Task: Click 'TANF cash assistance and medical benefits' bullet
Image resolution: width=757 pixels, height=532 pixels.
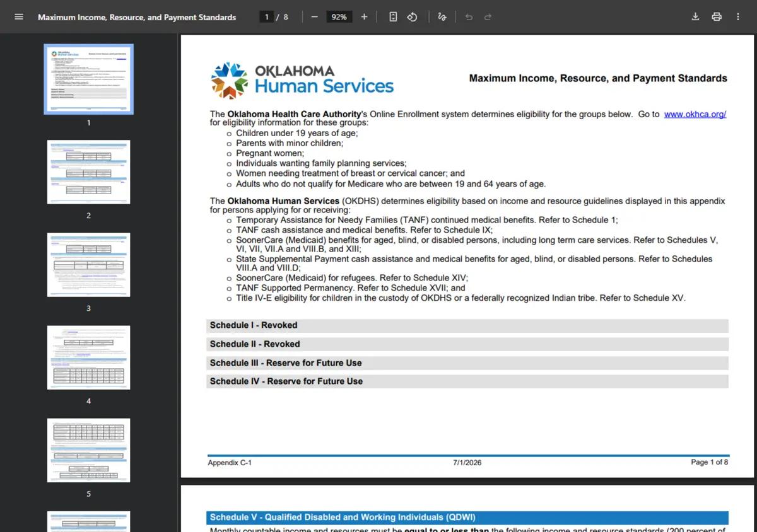Action: (365, 230)
